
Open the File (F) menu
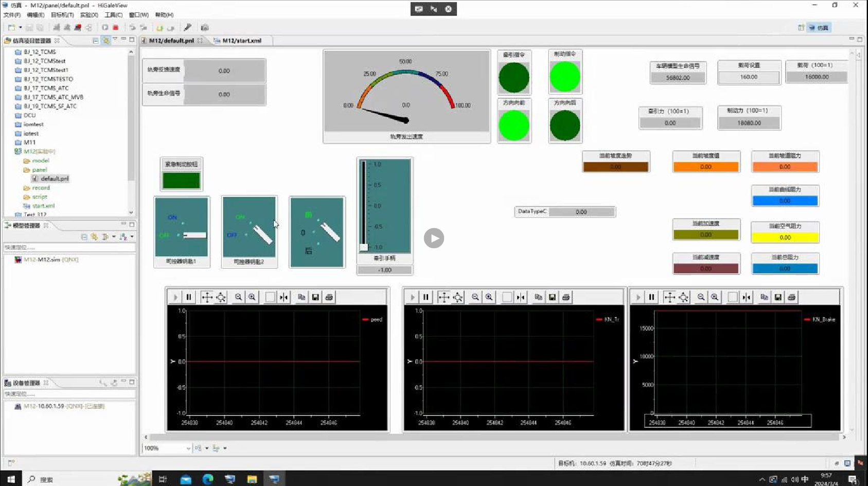[x=12, y=15]
